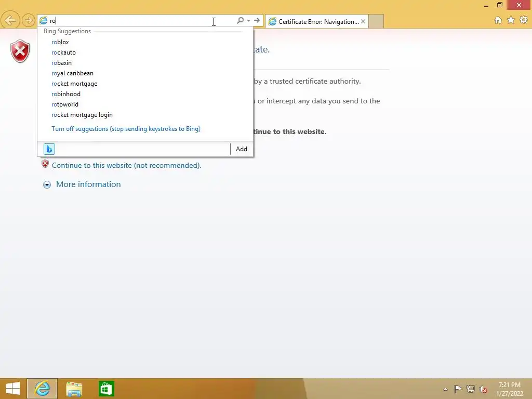The height and width of the screenshot is (399, 532).
Task: Click Continue to this website (not recommended)
Action: tap(127, 165)
